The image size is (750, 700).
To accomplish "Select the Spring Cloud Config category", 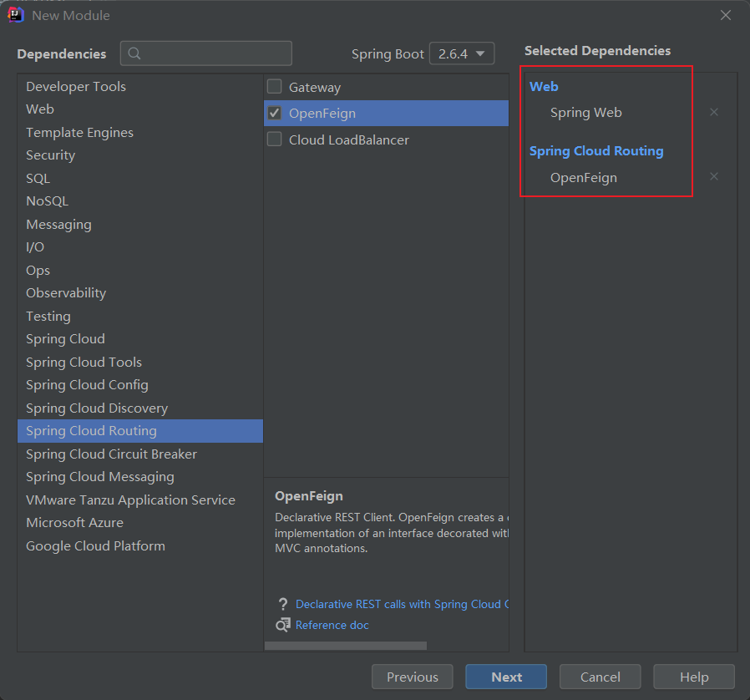I will pyautogui.click(x=140, y=385).
